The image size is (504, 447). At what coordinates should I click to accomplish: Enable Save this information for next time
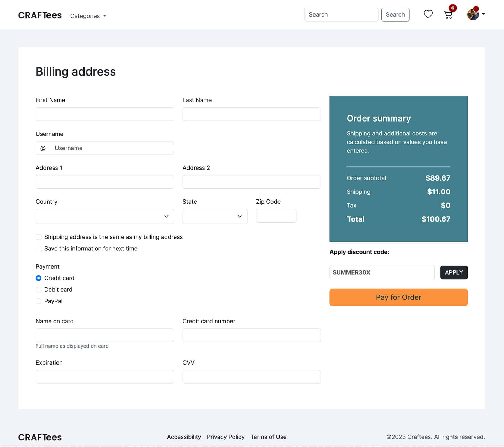point(39,249)
